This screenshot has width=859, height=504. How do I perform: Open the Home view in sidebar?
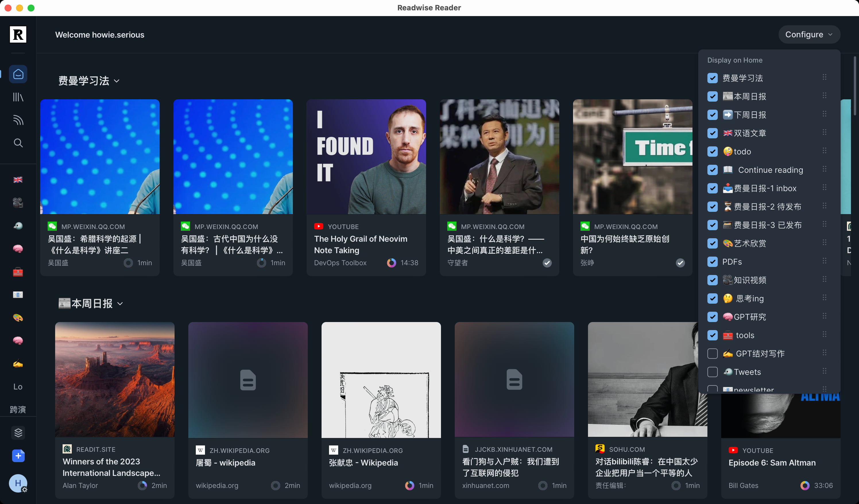[x=18, y=74]
